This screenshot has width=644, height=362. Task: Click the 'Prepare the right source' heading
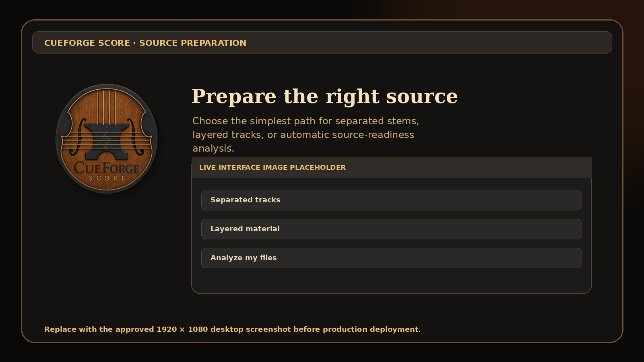coord(324,97)
